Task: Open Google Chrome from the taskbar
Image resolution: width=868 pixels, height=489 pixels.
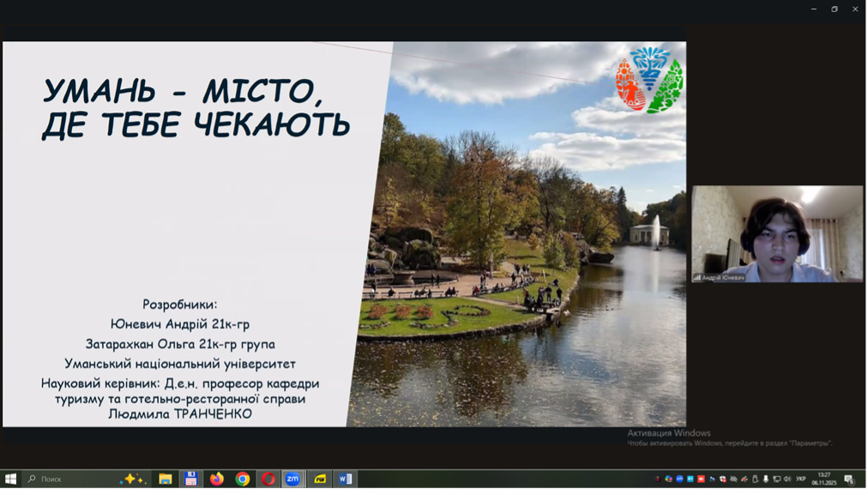Action: click(243, 479)
